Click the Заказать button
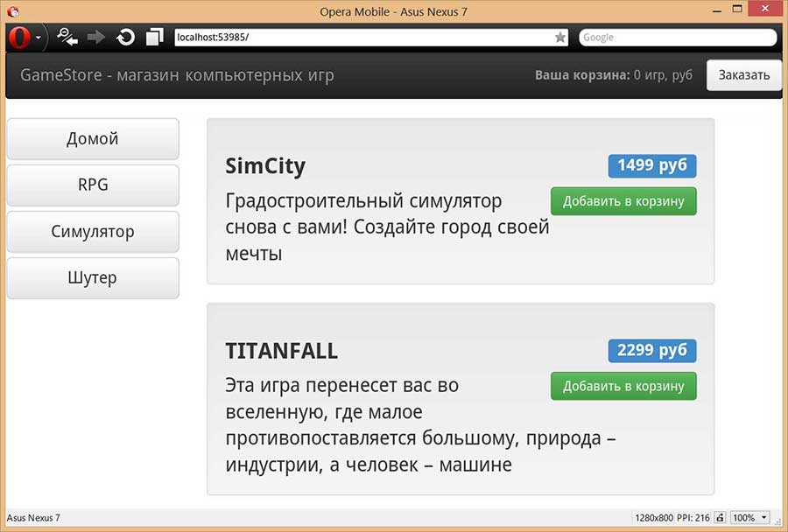Screen dimensions: 788x532 (x=743, y=75)
